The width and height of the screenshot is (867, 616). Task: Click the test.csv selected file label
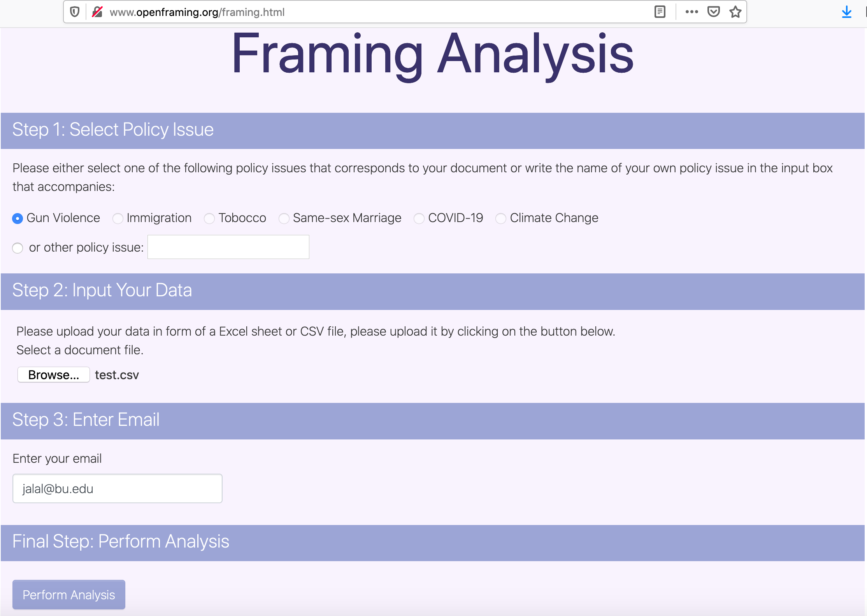click(117, 375)
